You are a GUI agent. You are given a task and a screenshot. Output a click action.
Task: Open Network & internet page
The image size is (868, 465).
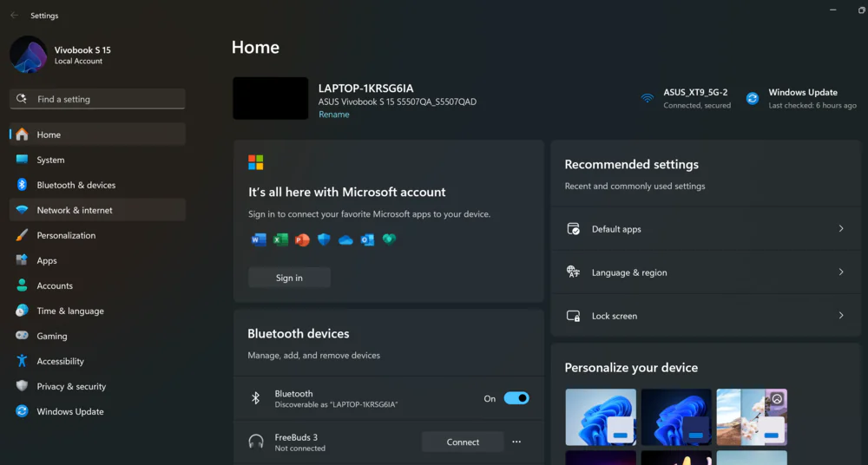[x=97, y=210]
